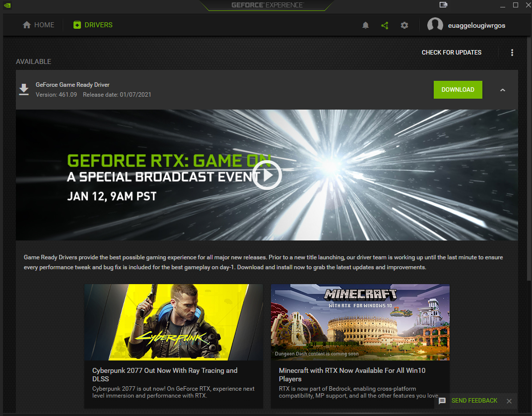
Task: Click the Version: 461.09 text
Action: coord(56,95)
